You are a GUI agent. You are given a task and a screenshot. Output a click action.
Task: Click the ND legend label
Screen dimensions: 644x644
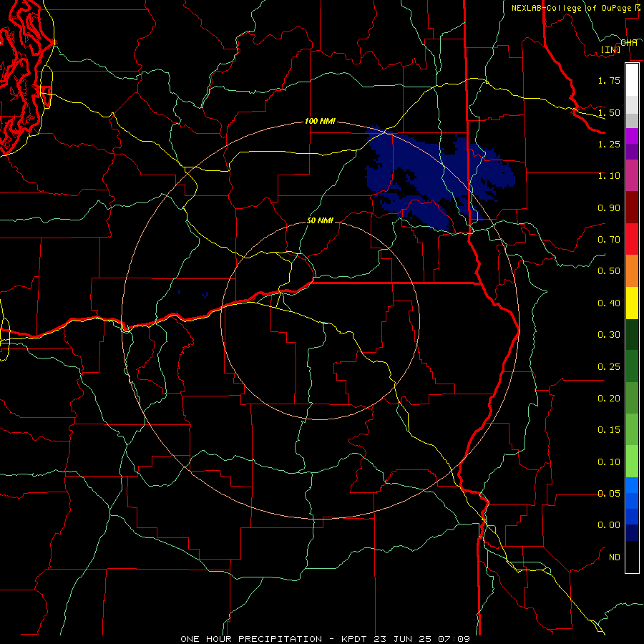[x=615, y=557]
